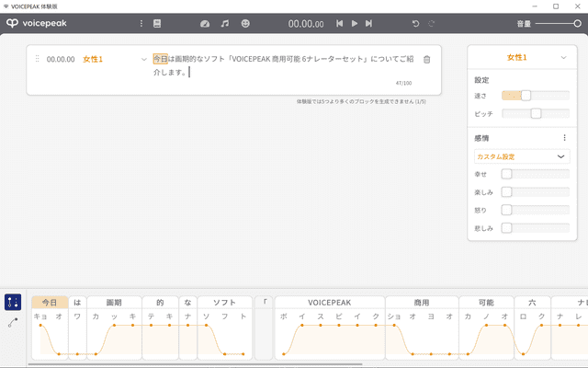This screenshot has height=368, width=588.
Task: Click the voicepeak logo
Action: pyautogui.click(x=37, y=23)
